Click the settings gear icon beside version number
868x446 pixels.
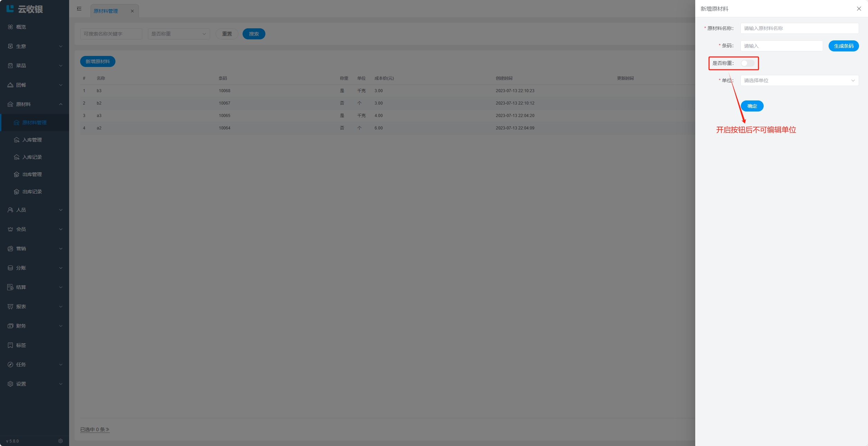(60, 441)
